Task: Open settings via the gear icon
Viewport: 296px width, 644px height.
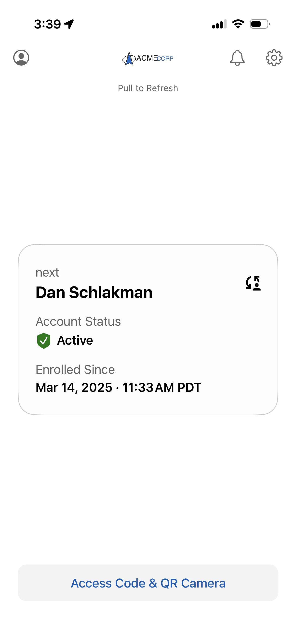Action: 274,58
